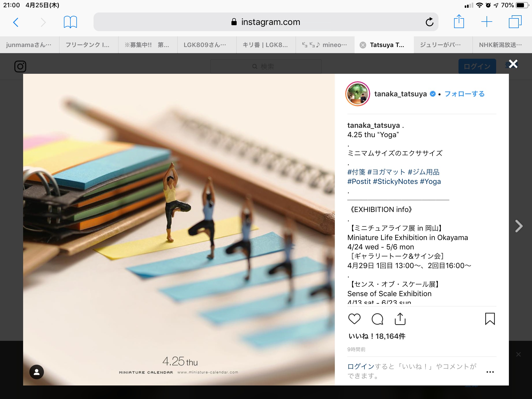The image size is (532, 399).
Task: Share the post using the upload arrow icon
Action: [400, 319]
